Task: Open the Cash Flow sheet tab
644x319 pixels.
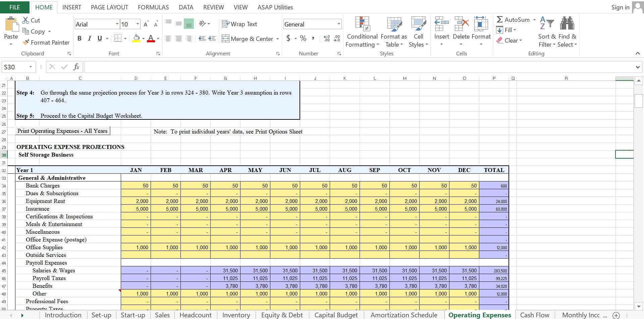Action: click(x=534, y=315)
